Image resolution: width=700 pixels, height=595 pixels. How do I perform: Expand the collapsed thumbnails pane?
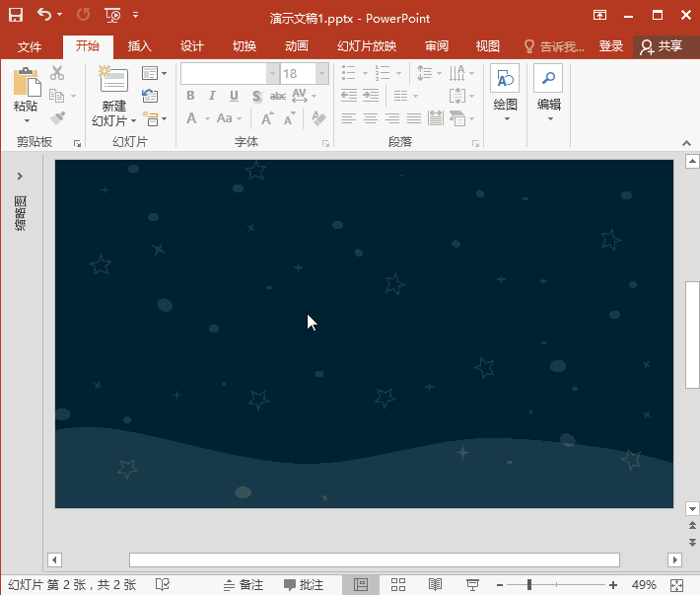point(20,176)
